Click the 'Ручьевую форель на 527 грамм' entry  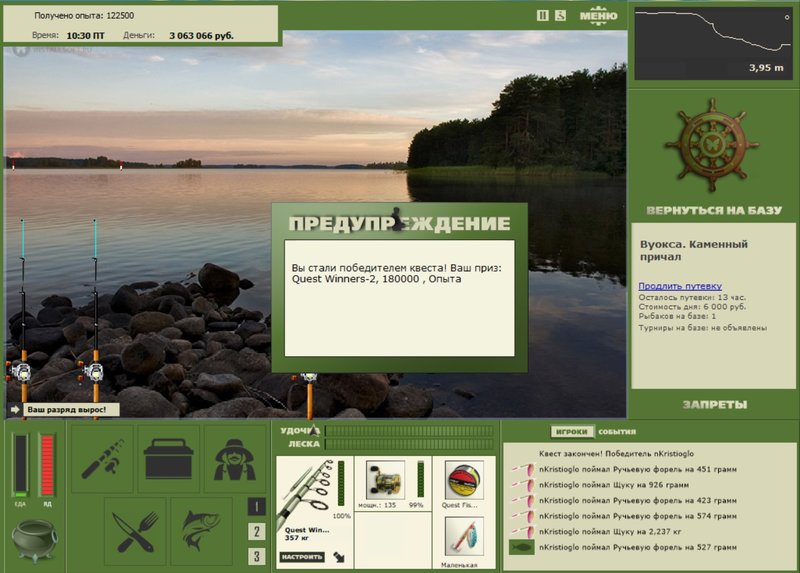[638, 547]
